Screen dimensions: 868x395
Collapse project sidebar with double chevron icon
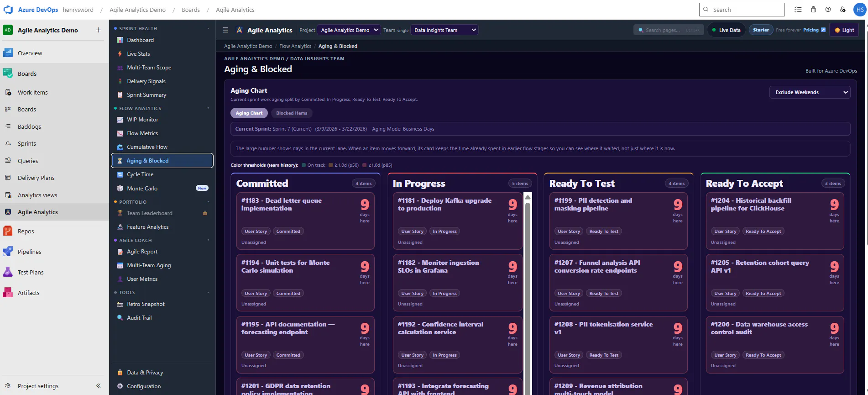click(98, 386)
